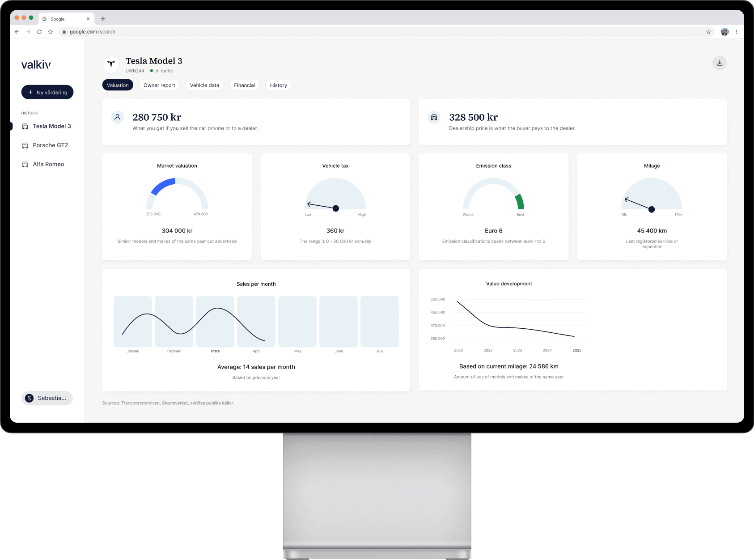754x560 pixels.
Task: Go back with the browser arrow
Action: point(17,32)
